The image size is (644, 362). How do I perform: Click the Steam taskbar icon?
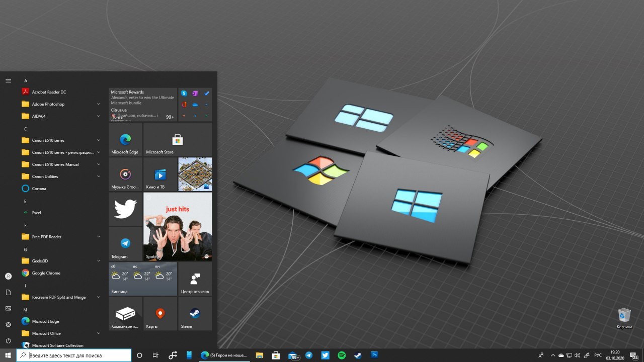[358, 355]
